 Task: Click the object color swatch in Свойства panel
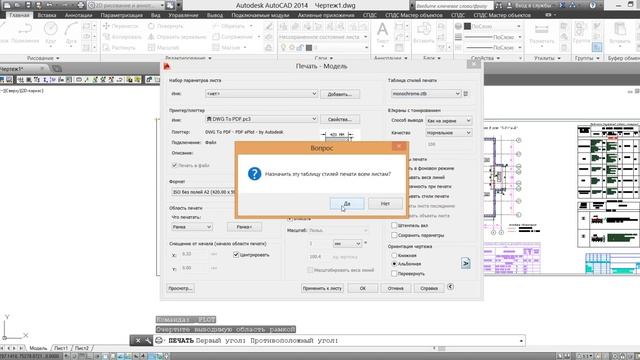tap(467, 26)
